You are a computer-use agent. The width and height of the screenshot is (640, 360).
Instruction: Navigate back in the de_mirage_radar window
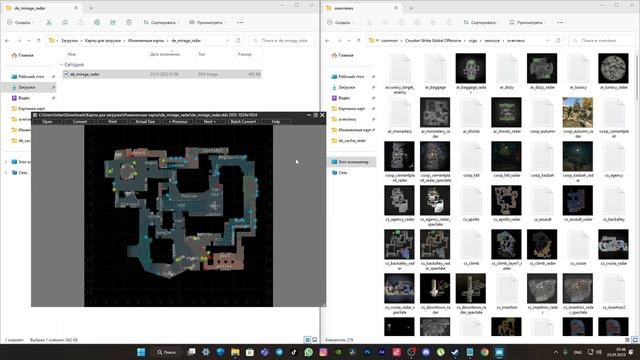pyautogui.click(x=7, y=40)
